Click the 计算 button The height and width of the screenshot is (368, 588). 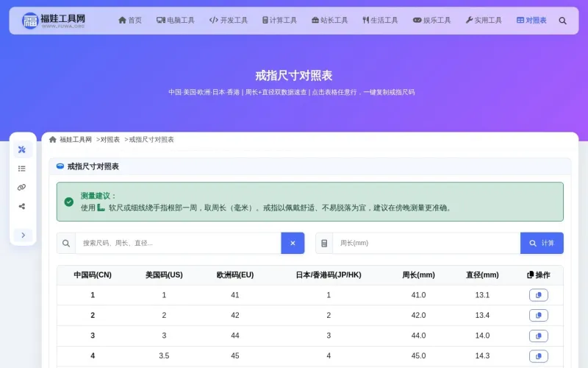coord(542,244)
